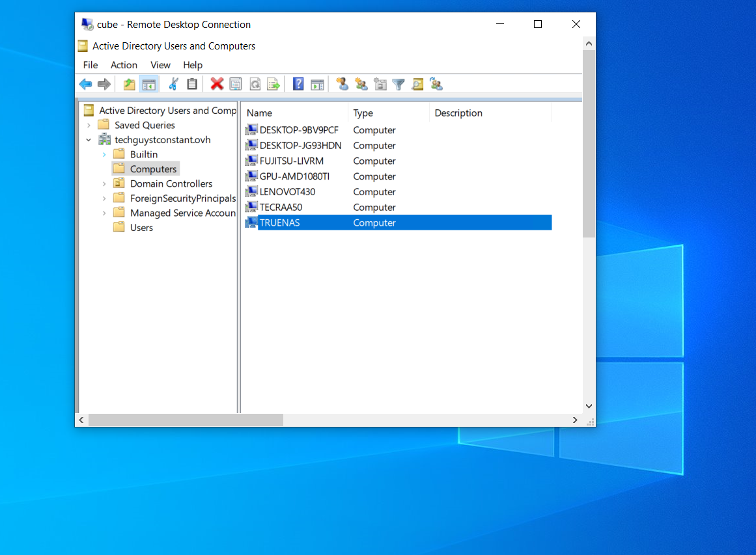Click the Create new user icon
This screenshot has height=555, width=756.
point(342,84)
